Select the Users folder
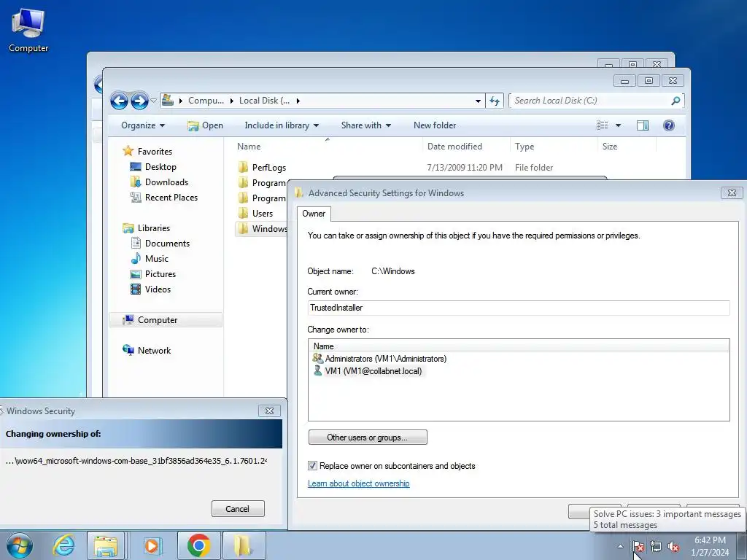 262,214
